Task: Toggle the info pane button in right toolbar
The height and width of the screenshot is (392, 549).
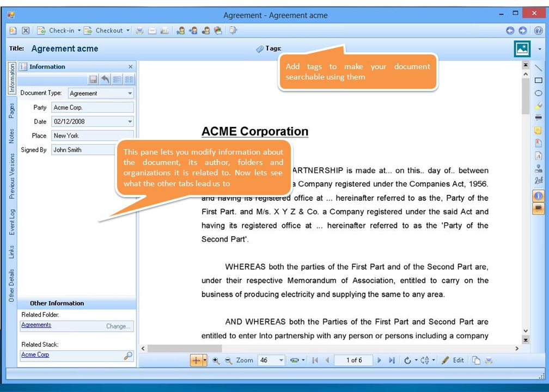Action: coord(539,195)
